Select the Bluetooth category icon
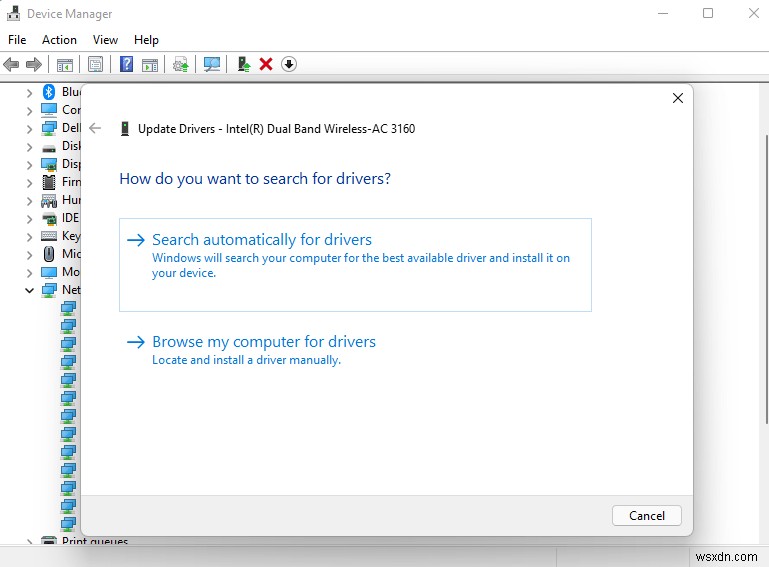 pos(49,92)
